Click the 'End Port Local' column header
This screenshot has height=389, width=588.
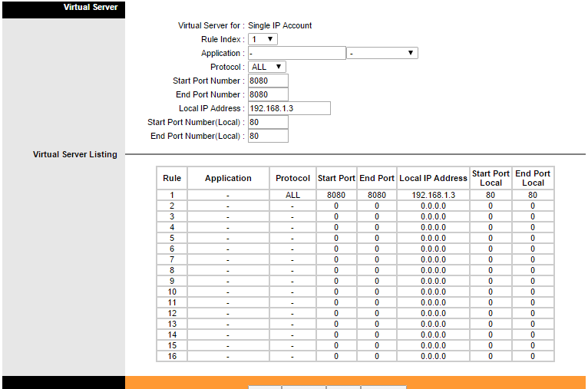click(533, 178)
